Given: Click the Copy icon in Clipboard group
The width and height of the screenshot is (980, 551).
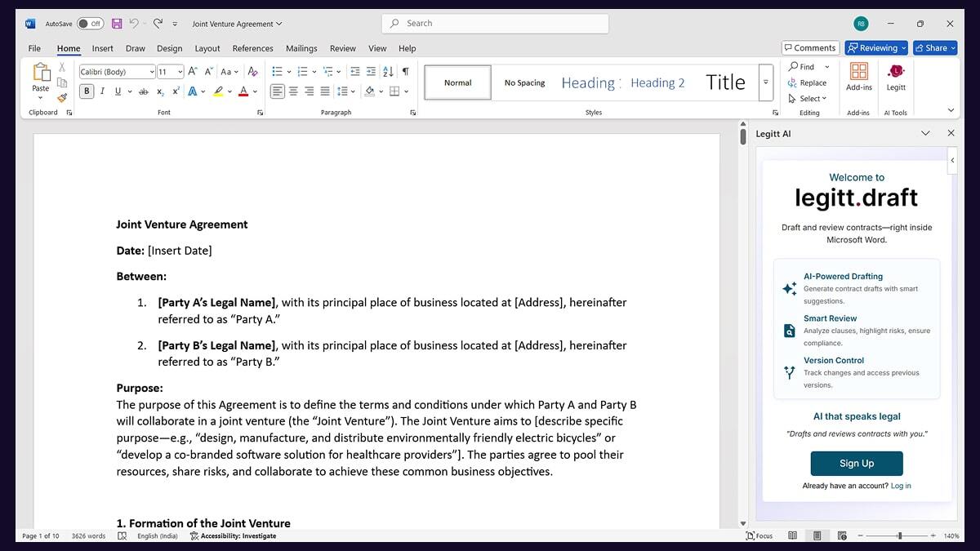Looking at the screenshot, I should (x=62, y=82).
